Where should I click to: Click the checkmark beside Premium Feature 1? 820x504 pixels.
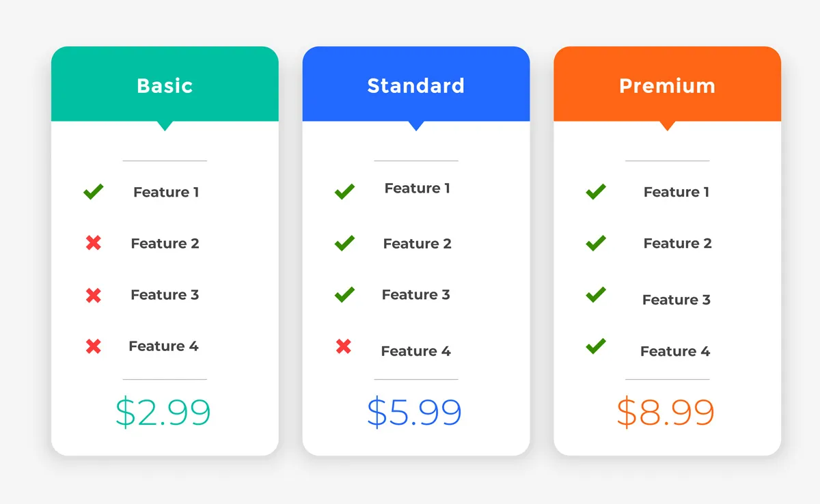pyautogui.click(x=596, y=192)
